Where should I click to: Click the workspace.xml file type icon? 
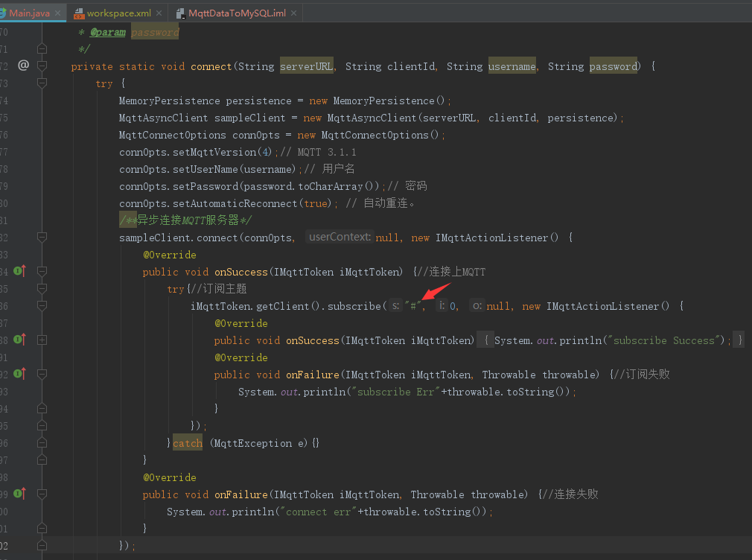79,13
